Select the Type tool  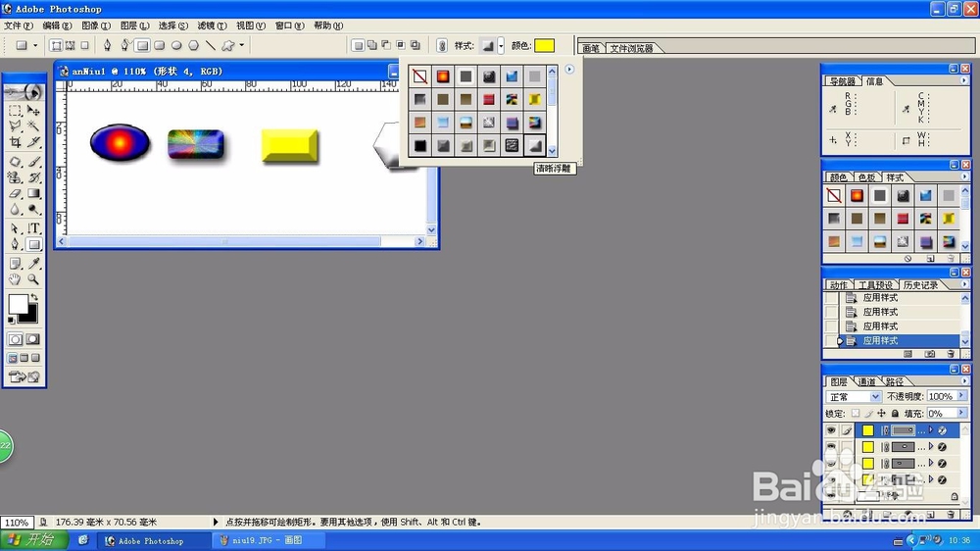pyautogui.click(x=33, y=228)
